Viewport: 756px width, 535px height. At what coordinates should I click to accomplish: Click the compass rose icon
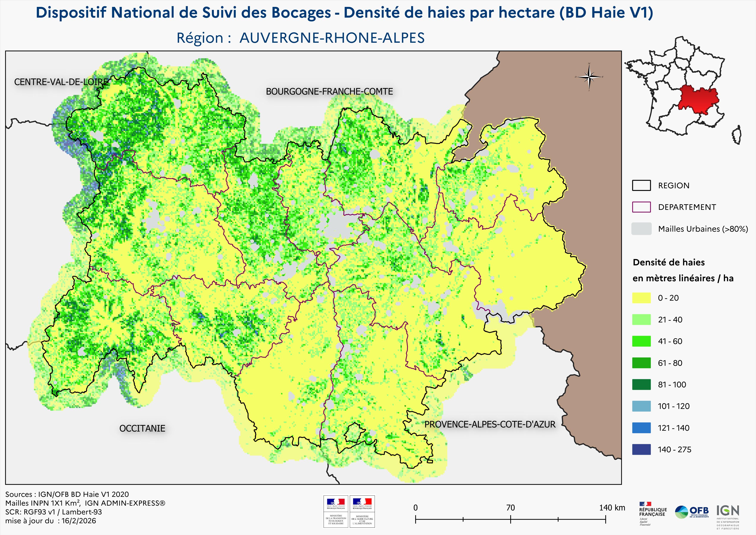(589, 77)
